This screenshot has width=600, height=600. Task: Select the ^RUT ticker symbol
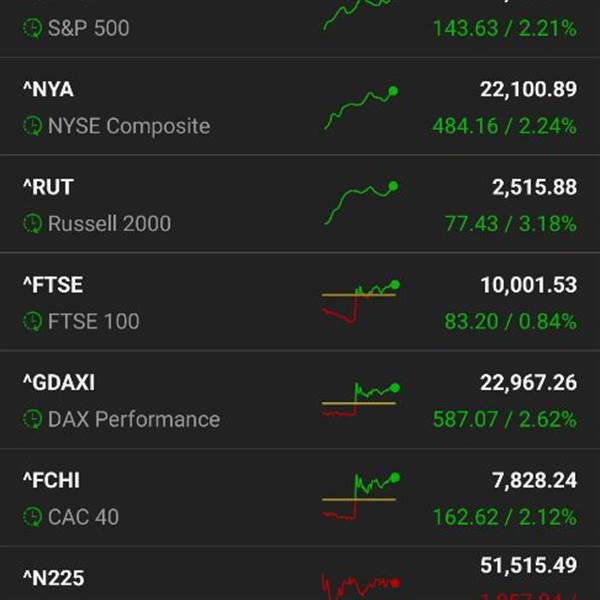(x=48, y=187)
